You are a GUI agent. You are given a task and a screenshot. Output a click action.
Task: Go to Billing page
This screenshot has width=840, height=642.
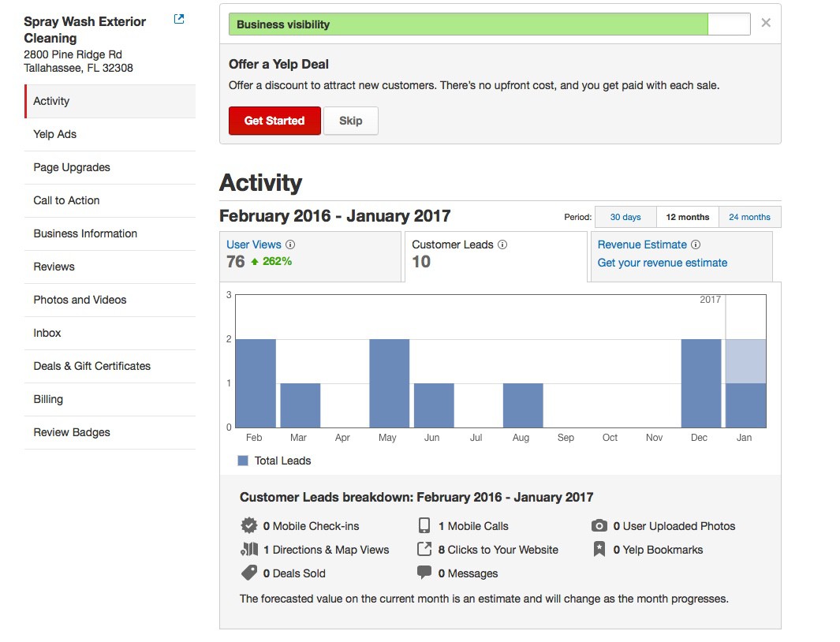pyautogui.click(x=110, y=400)
